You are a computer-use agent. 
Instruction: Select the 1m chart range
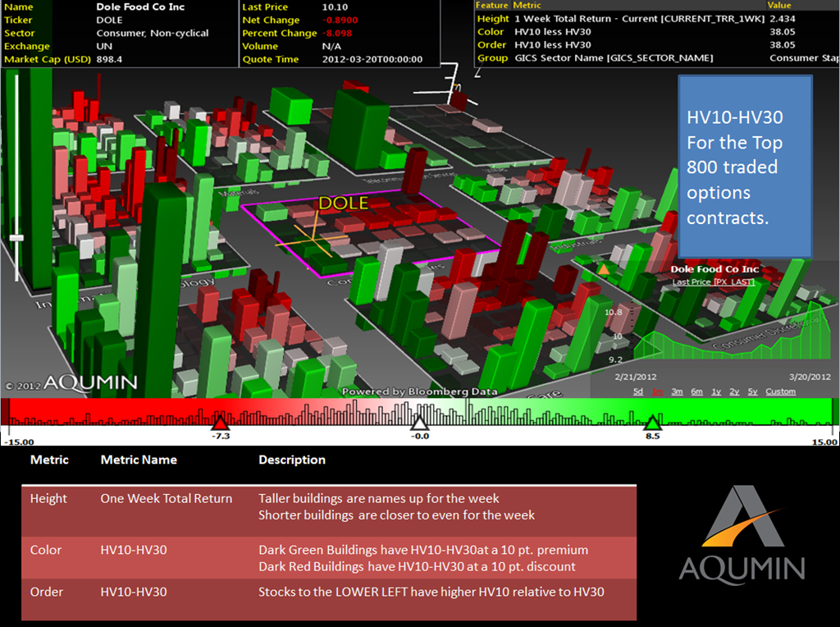pos(657,391)
